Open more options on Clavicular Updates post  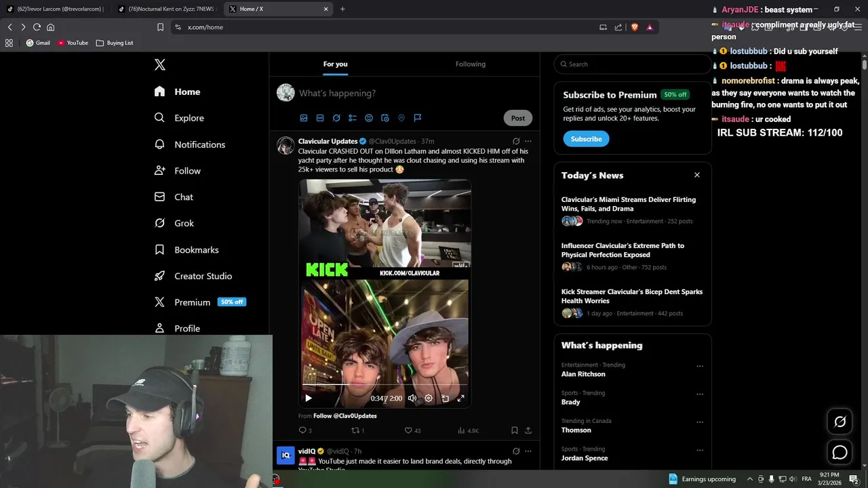[528, 141]
